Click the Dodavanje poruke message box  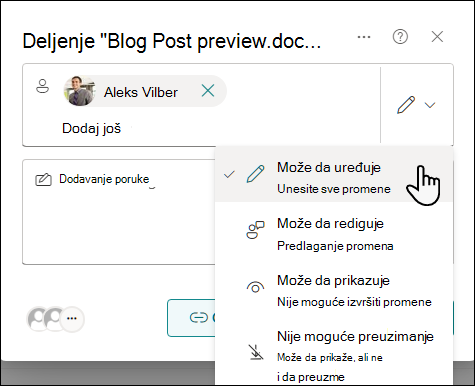tap(119, 212)
